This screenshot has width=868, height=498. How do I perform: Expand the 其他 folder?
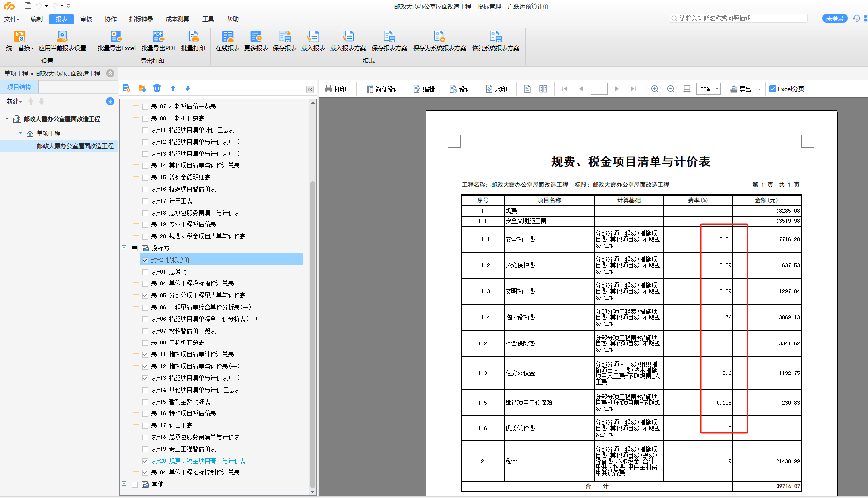(x=124, y=484)
